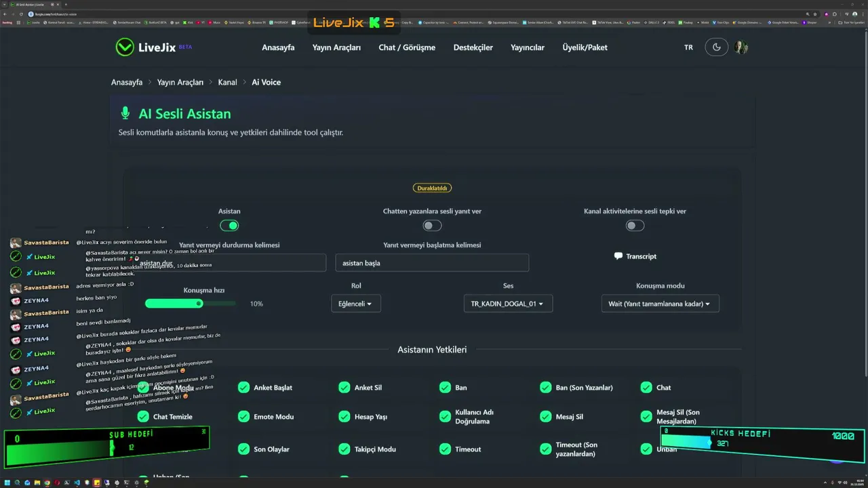This screenshot has width=868, height=488.
Task: Adjust the Konuşma hızı slider
Action: coord(191,304)
